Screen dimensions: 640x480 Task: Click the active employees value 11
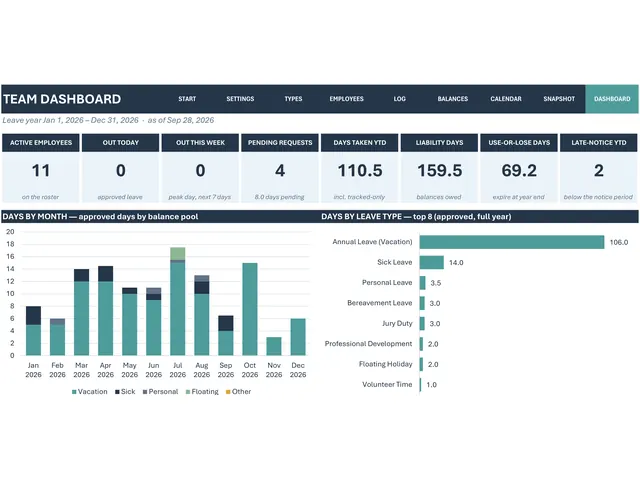pos(41,171)
